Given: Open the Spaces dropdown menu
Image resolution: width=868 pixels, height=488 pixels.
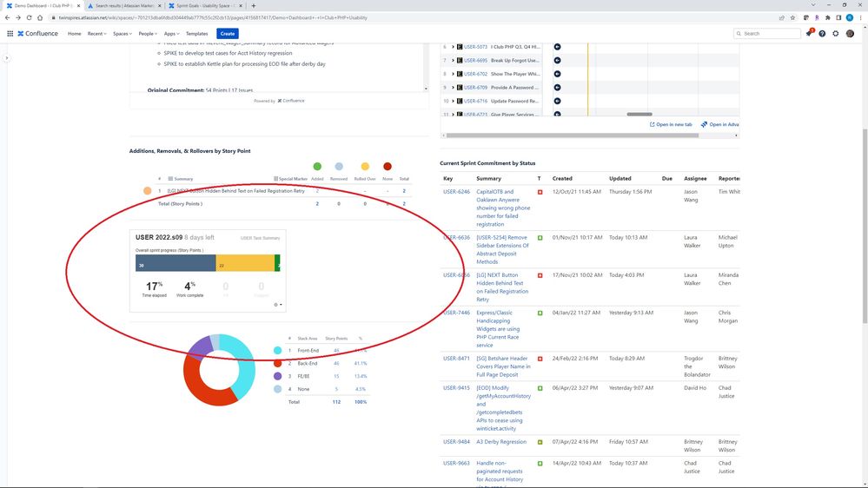Looking at the screenshot, I should (123, 34).
